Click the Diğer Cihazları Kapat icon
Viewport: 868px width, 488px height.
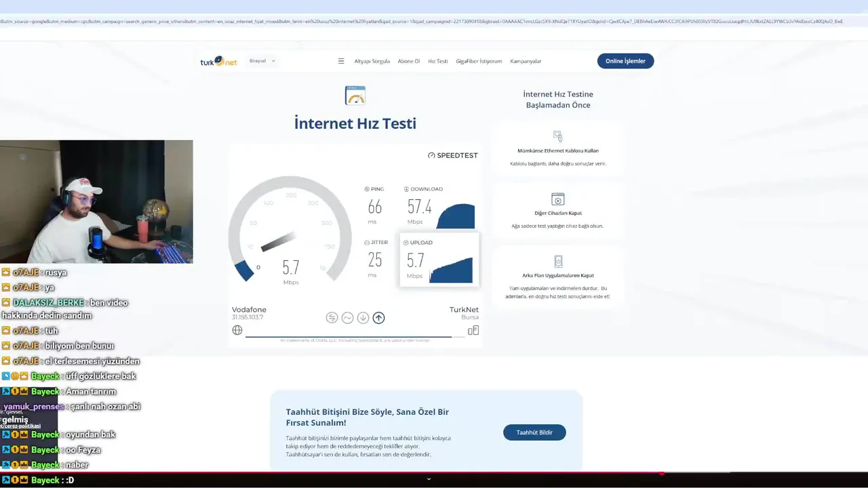tap(557, 199)
